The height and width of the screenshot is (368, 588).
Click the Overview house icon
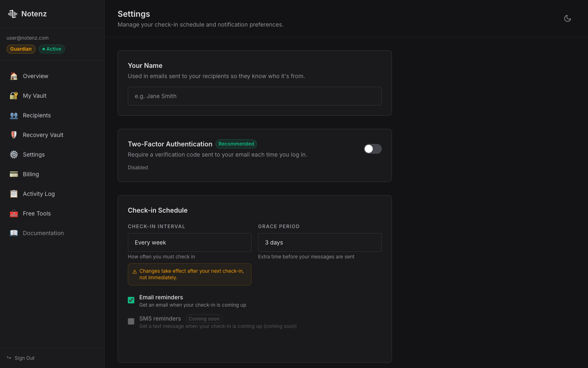pyautogui.click(x=14, y=76)
